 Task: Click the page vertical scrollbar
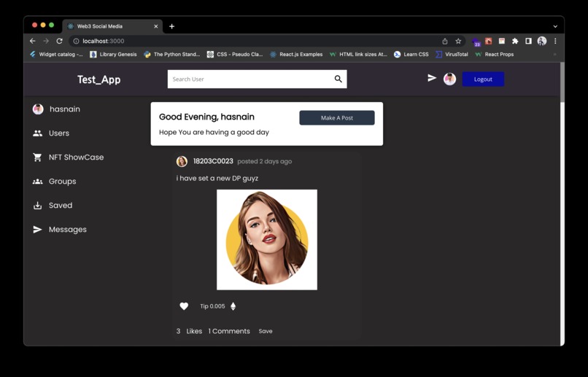(x=562, y=82)
